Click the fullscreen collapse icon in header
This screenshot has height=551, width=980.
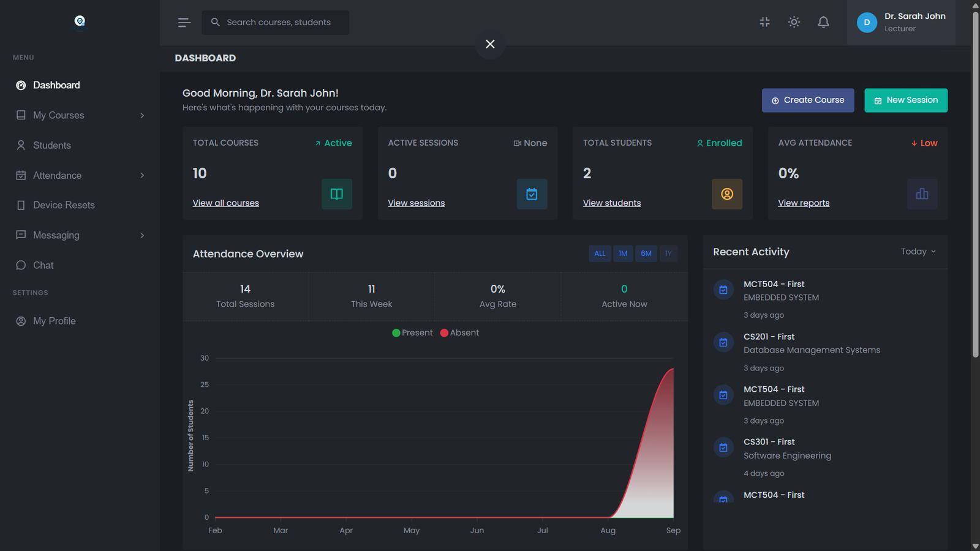click(764, 22)
